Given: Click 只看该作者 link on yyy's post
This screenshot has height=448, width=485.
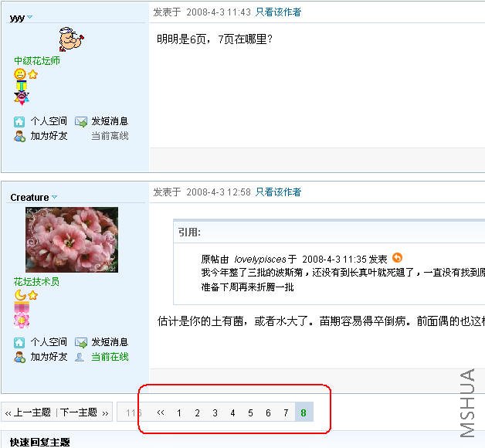Looking at the screenshot, I should click(x=278, y=12).
